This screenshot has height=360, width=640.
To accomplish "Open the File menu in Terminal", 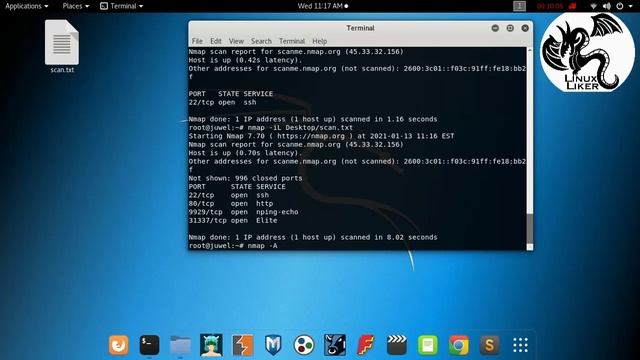I will [x=197, y=41].
